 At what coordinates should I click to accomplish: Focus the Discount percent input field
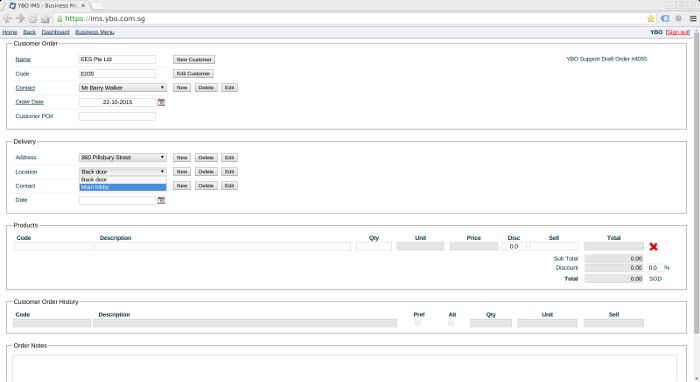tap(655, 268)
